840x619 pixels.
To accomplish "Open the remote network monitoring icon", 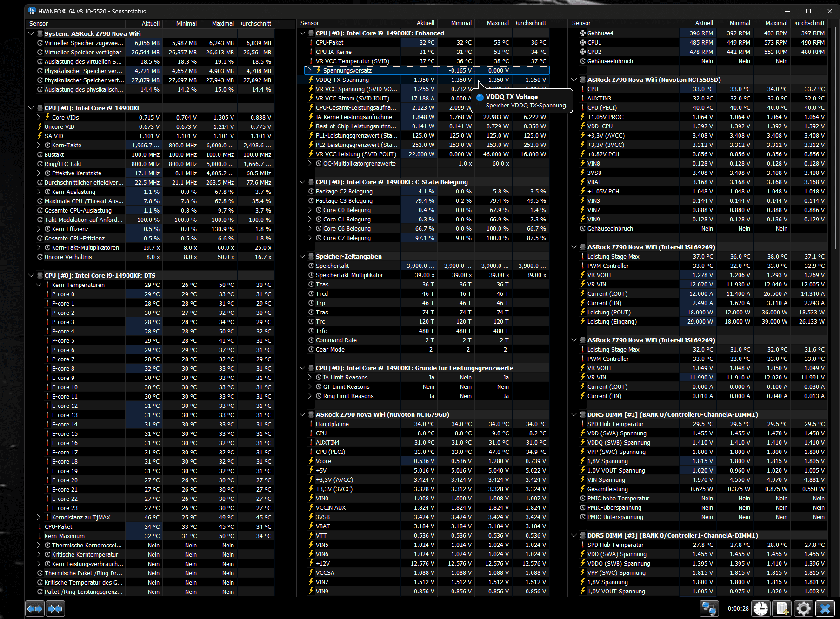I will click(x=709, y=608).
